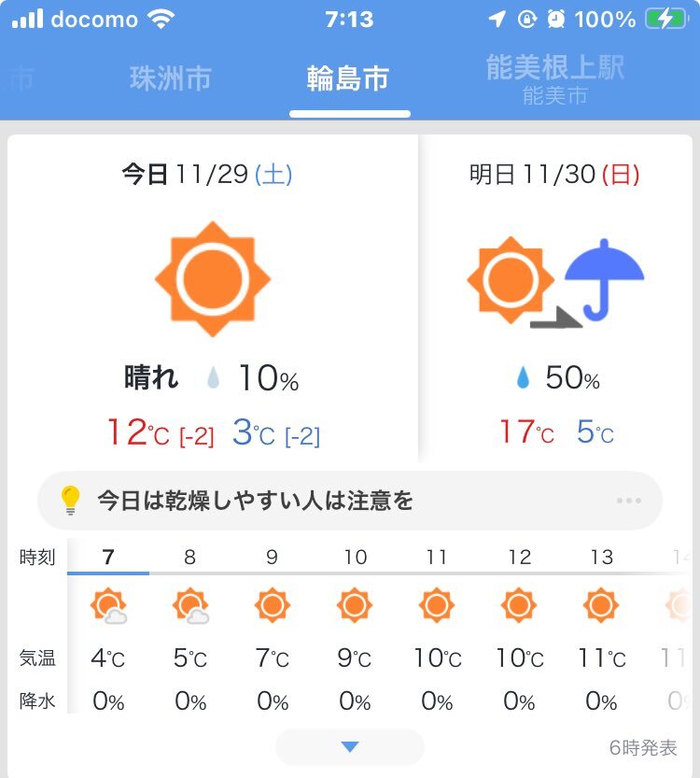Select the 輪島市 location tab
The image size is (700, 778).
[x=348, y=79]
